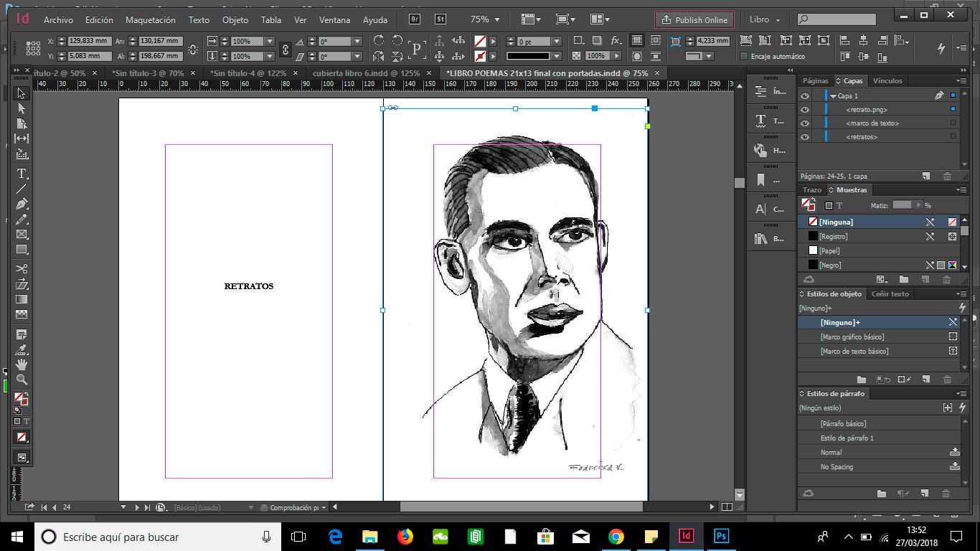Select the Rectangle tool
980x551 pixels.
point(22,250)
